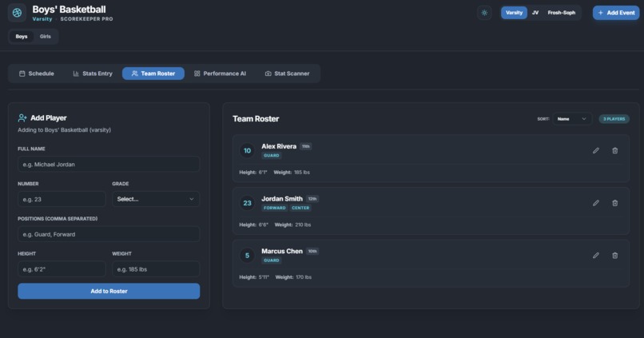Screen dimensions: 644x338
Task: Click Alex Rivera's weight 185 lbs value
Action: tap(302, 173)
